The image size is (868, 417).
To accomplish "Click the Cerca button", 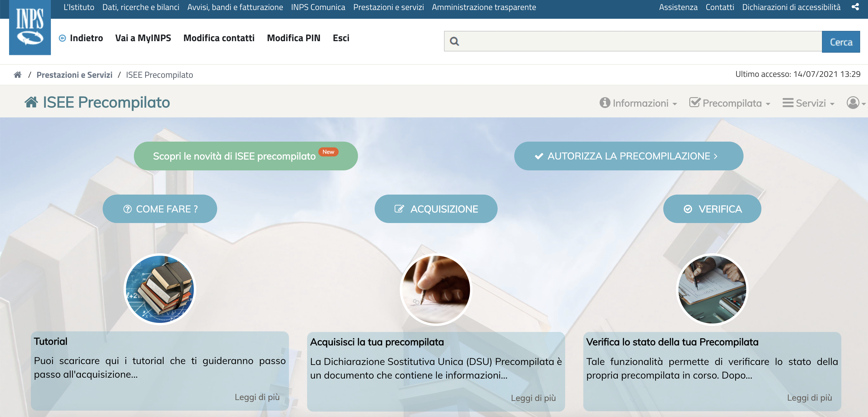I will [841, 42].
